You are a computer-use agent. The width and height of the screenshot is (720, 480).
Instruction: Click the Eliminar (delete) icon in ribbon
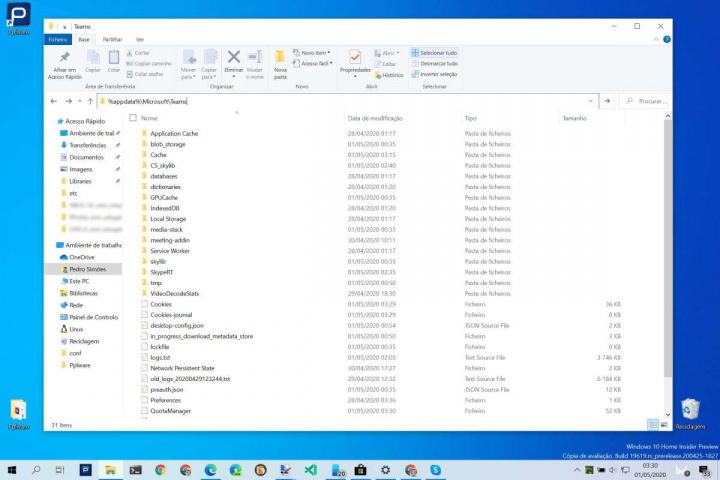(233, 59)
